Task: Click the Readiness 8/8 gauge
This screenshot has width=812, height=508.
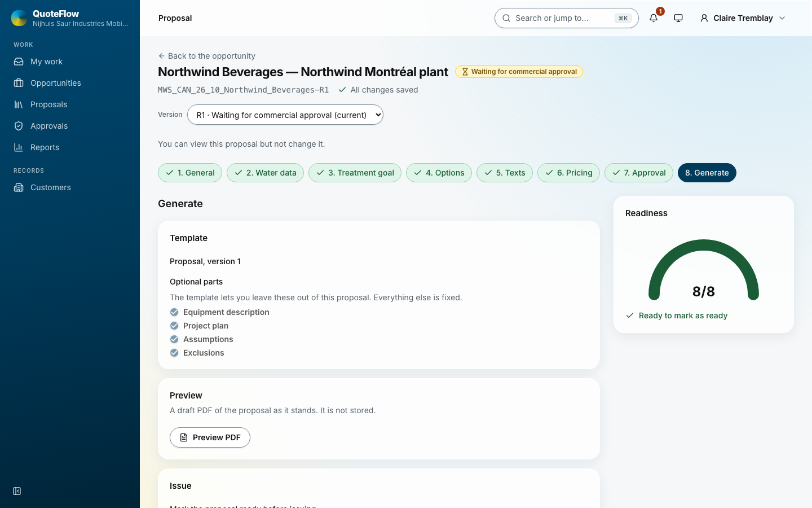Action: click(x=704, y=270)
